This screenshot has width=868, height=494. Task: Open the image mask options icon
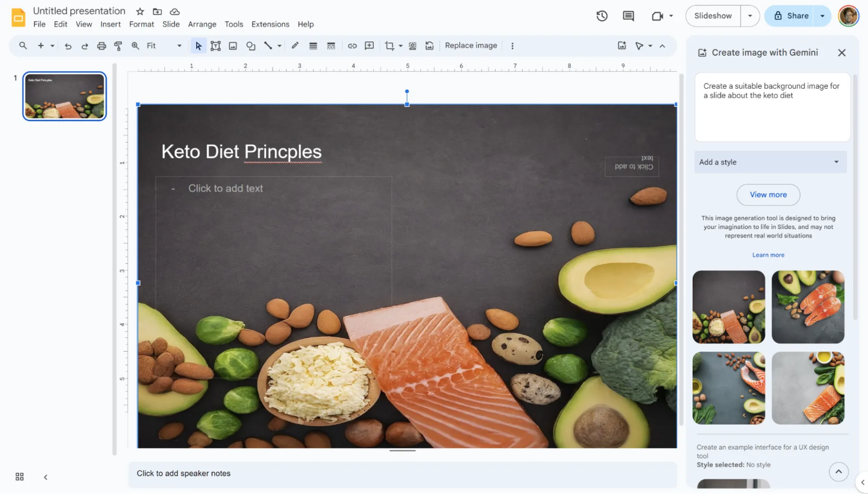point(412,46)
